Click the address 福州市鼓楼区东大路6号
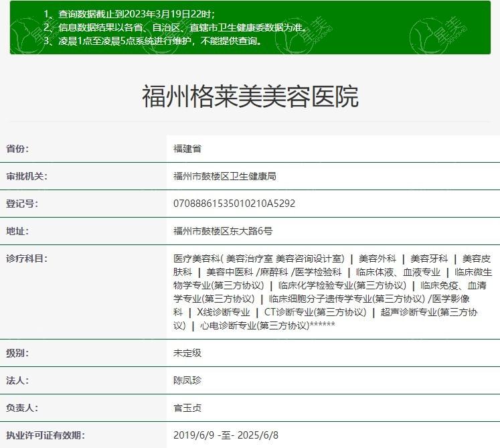 [223, 231]
